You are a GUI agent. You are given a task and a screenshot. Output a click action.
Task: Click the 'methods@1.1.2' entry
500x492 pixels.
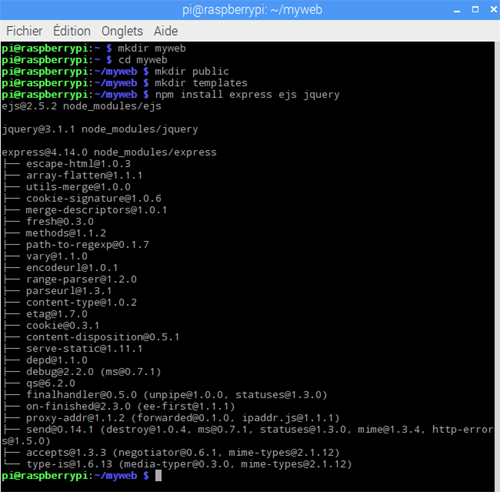(66, 233)
